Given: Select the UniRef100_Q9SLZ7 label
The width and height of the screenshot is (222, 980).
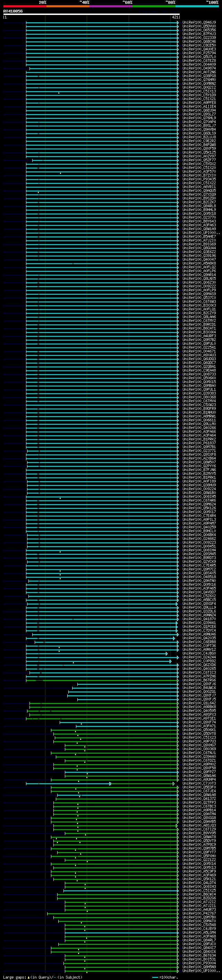Looking at the screenshot, I should [199, 114].
